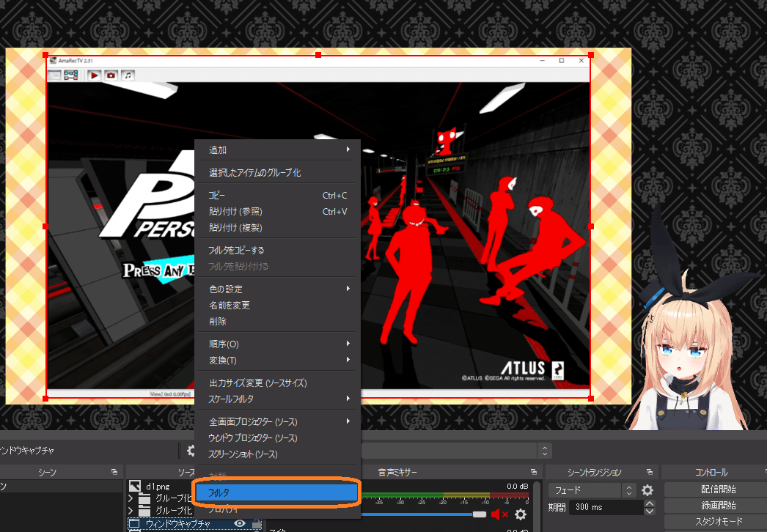Select コピー in the context menu
The image size is (767, 532).
277,195
